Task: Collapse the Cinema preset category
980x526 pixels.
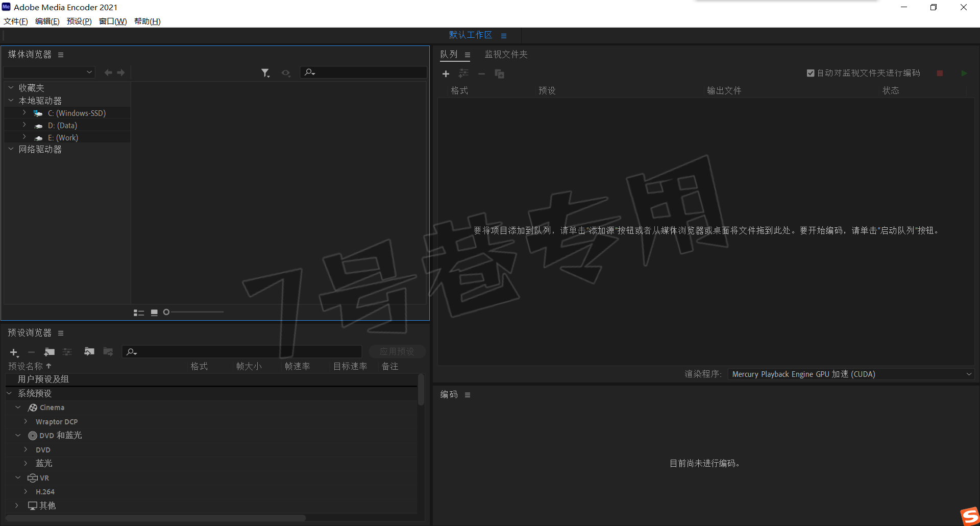Action: click(x=18, y=408)
